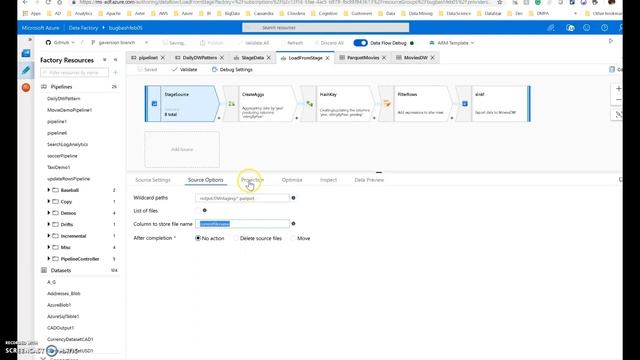The image size is (640, 360).
Task: Open Debug Settings
Action: click(x=232, y=70)
